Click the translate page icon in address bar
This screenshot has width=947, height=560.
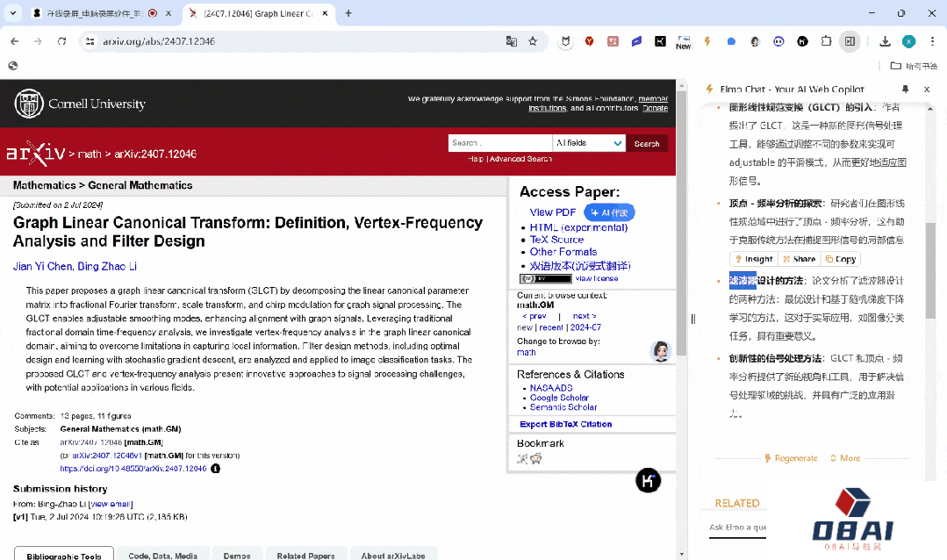(512, 41)
